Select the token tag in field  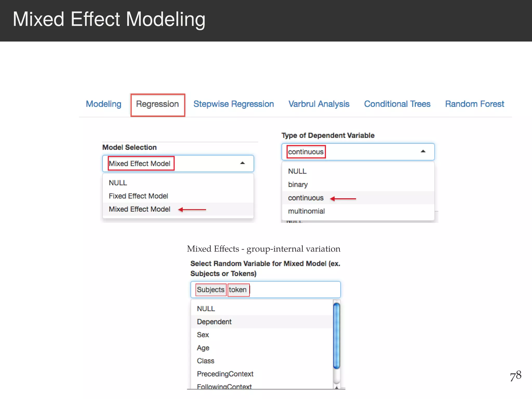pos(238,290)
